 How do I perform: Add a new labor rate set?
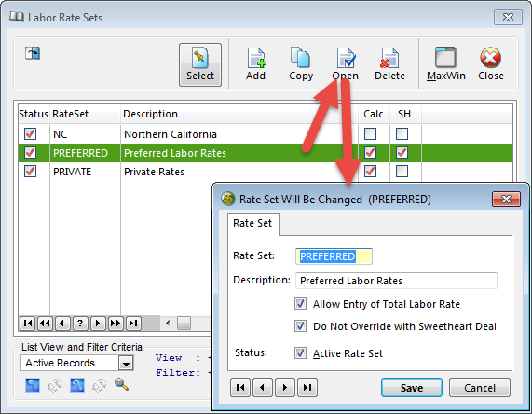coord(256,64)
